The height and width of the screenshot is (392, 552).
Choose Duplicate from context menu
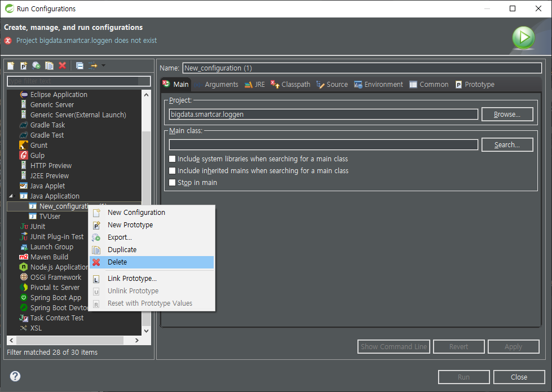coord(152,250)
